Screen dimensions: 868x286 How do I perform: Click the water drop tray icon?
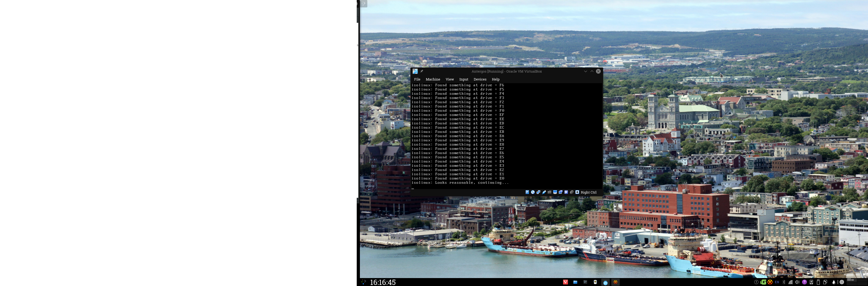click(834, 282)
